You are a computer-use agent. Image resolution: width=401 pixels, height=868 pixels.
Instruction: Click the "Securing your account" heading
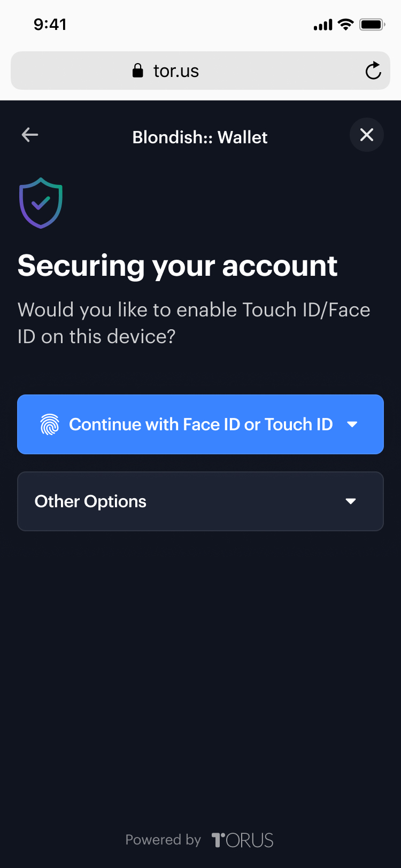click(178, 266)
